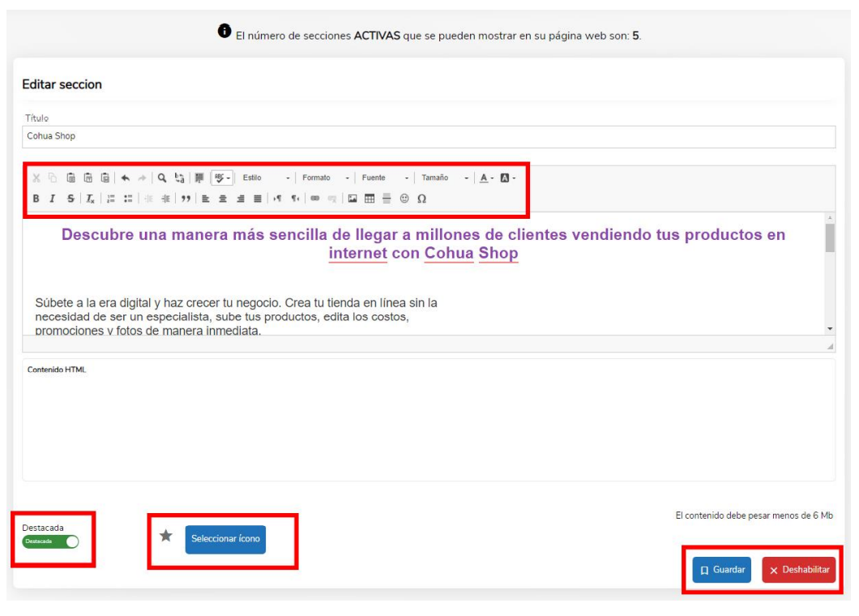859x616 pixels.
Task: Click Paste as plain text icon
Action: coord(88,178)
